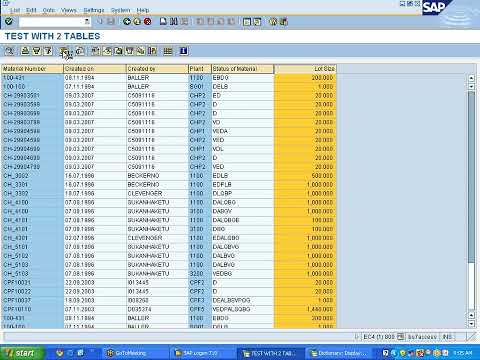Click the blue Information icon
Viewport: 480px width, 360px height.
click(184, 51)
